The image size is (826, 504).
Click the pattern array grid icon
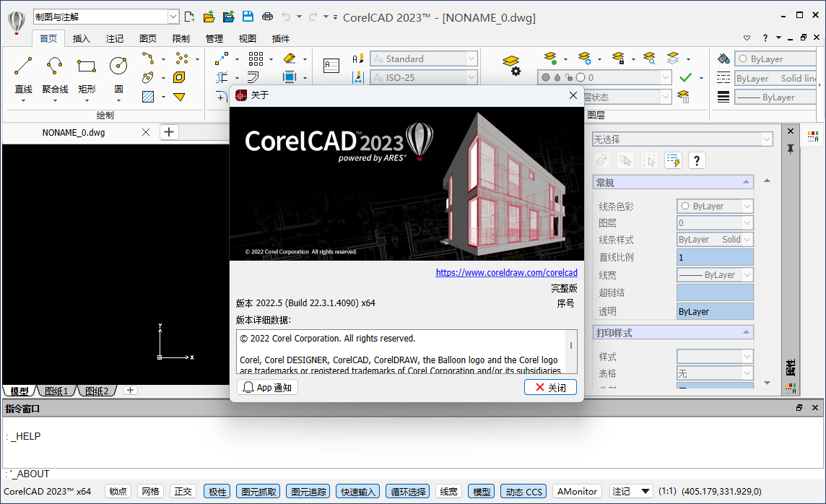click(x=256, y=58)
